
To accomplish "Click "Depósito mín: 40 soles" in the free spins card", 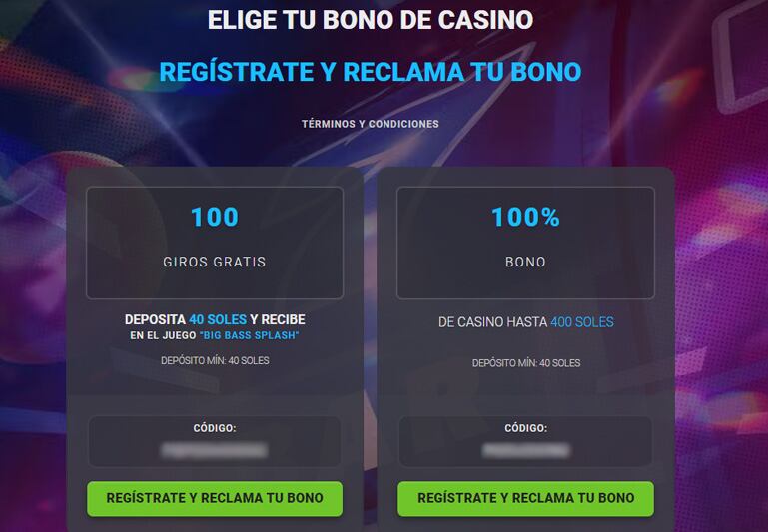I will [215, 361].
